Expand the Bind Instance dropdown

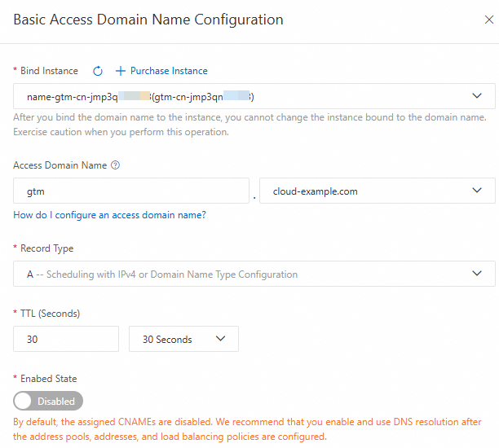coord(254,97)
